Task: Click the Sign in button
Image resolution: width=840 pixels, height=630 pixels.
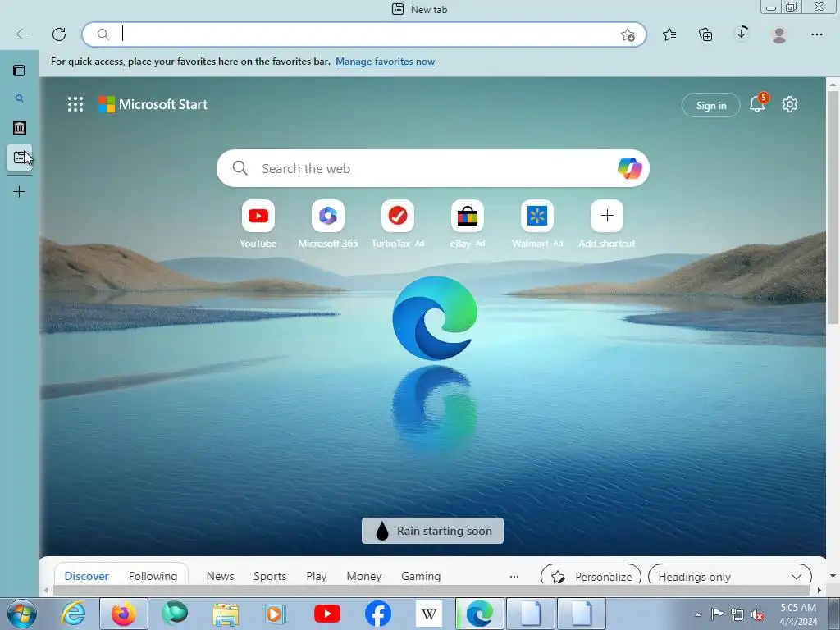Action: pyautogui.click(x=711, y=105)
